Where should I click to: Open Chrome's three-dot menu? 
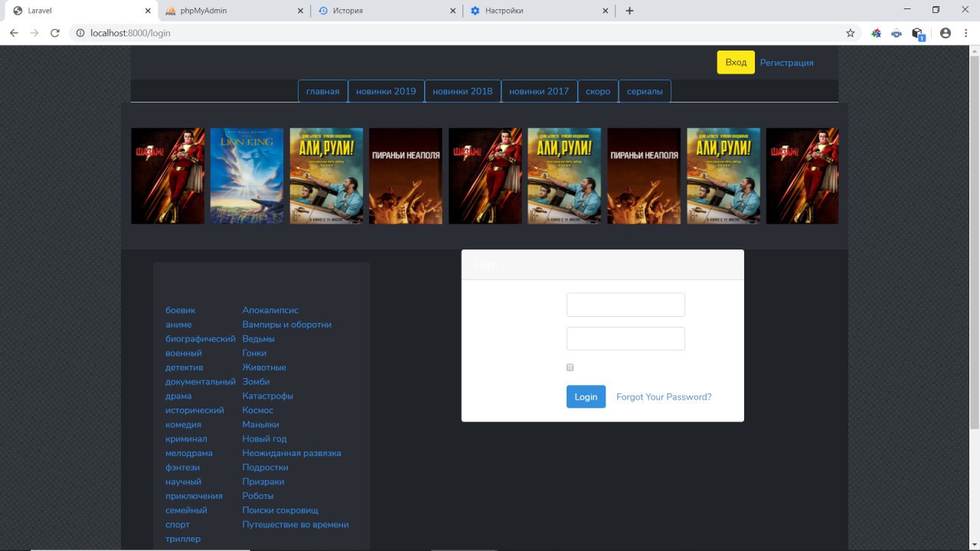pyautogui.click(x=966, y=33)
